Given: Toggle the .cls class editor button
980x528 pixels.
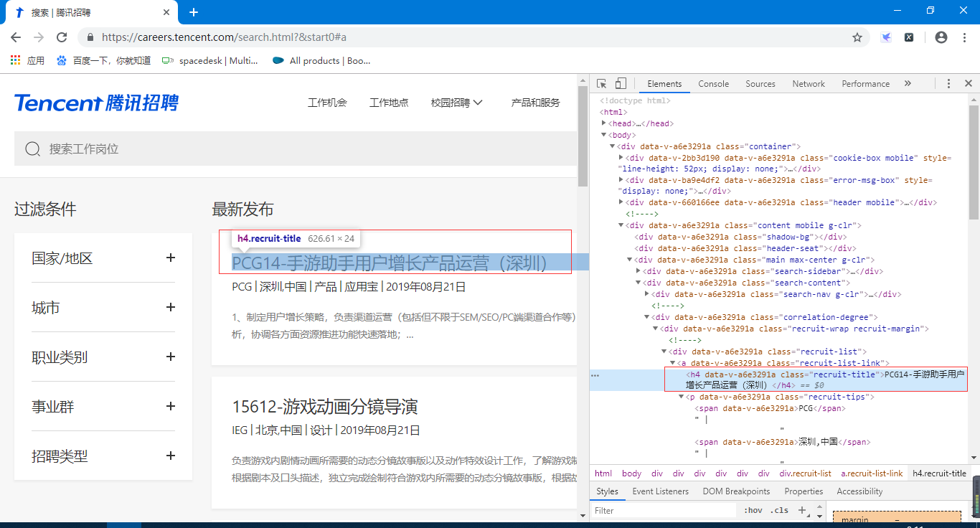Looking at the screenshot, I should coord(779,511).
